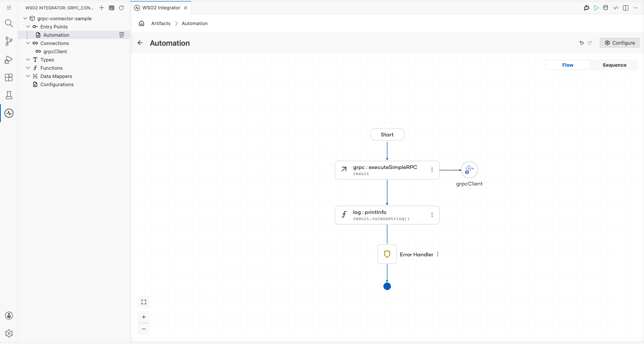The image size is (644, 344).
Task: Click Automation in breadcrumb
Action: (x=195, y=23)
